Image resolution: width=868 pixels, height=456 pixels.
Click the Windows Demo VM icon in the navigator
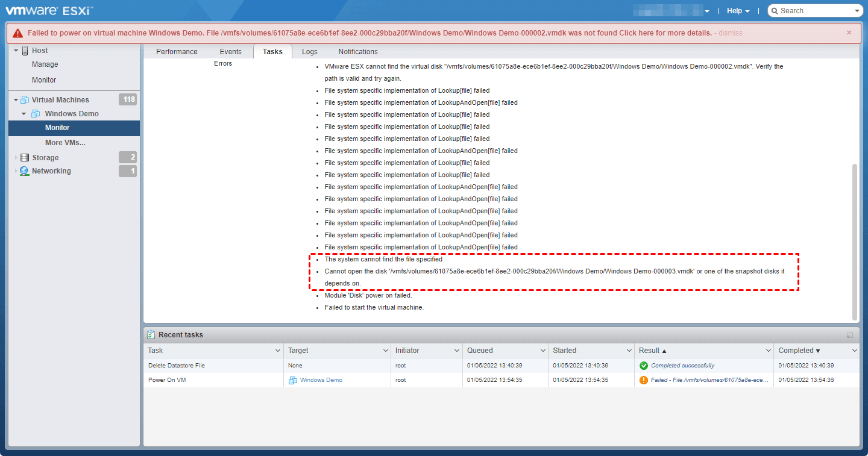pos(36,114)
